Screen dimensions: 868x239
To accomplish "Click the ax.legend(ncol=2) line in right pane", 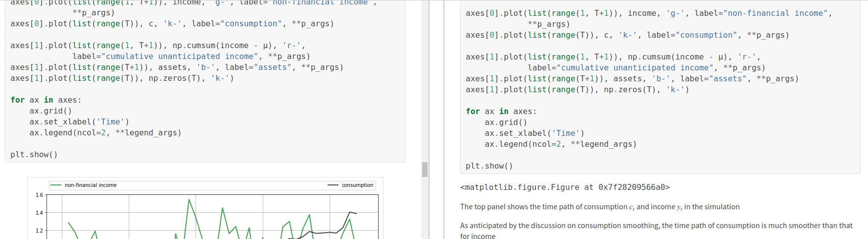I will point(561,144).
